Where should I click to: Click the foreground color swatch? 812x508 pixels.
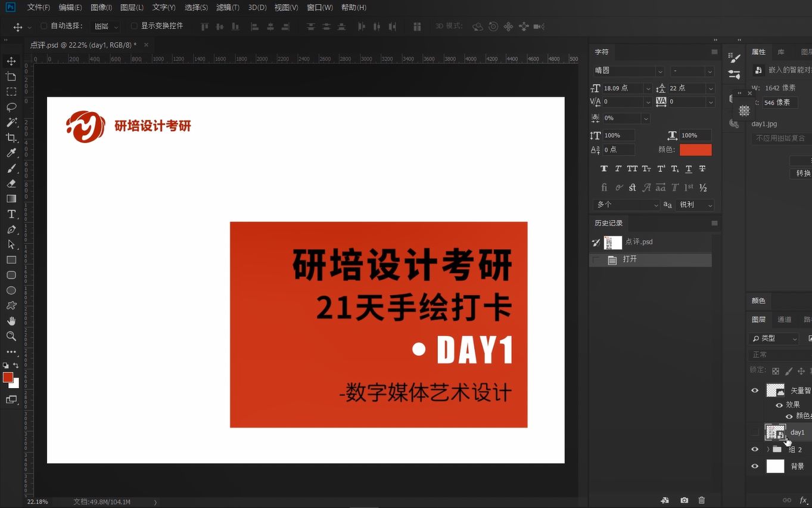click(x=8, y=377)
